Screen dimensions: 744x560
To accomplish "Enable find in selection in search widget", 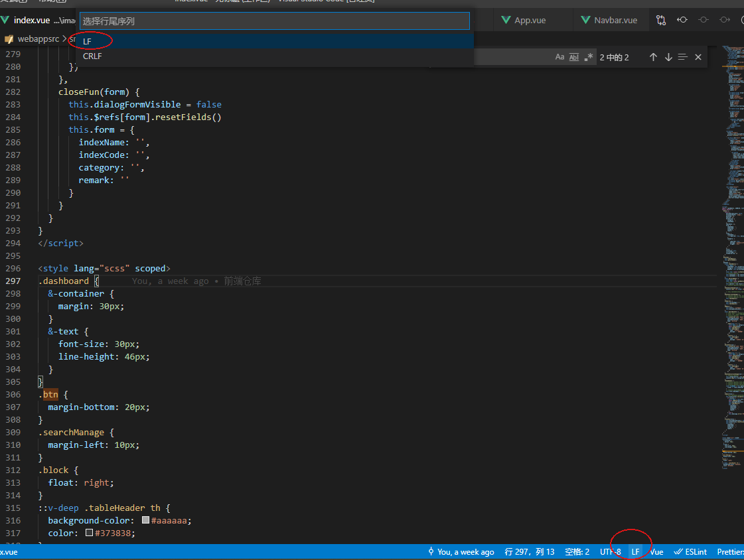I will click(683, 57).
